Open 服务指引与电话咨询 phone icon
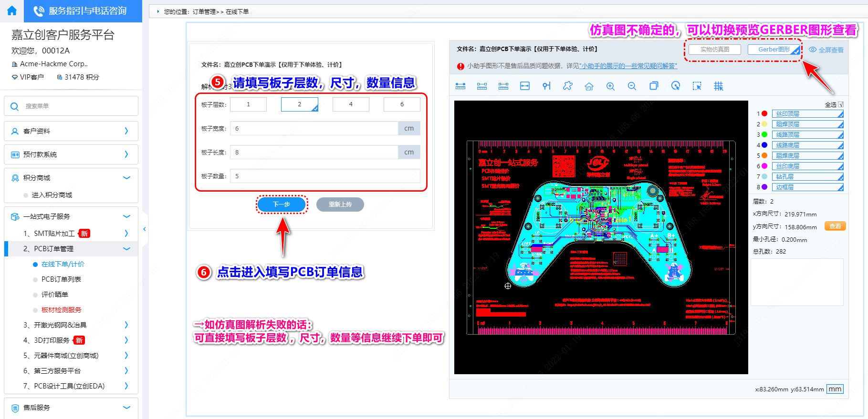Screen dimensions: 868x419 click(x=39, y=11)
